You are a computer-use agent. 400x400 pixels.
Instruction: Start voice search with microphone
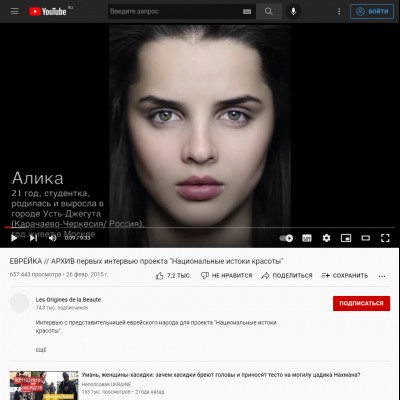pyautogui.click(x=293, y=12)
